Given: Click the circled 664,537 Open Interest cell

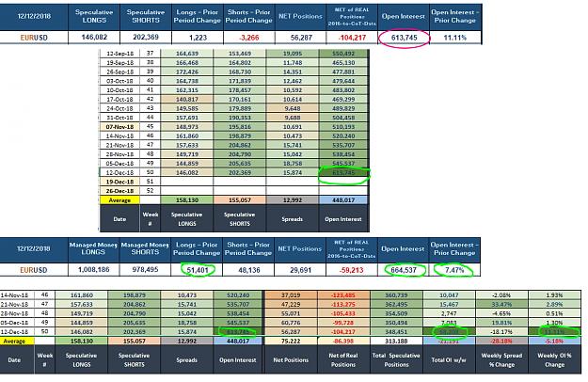Looking at the screenshot, I should pyautogui.click(x=404, y=270).
